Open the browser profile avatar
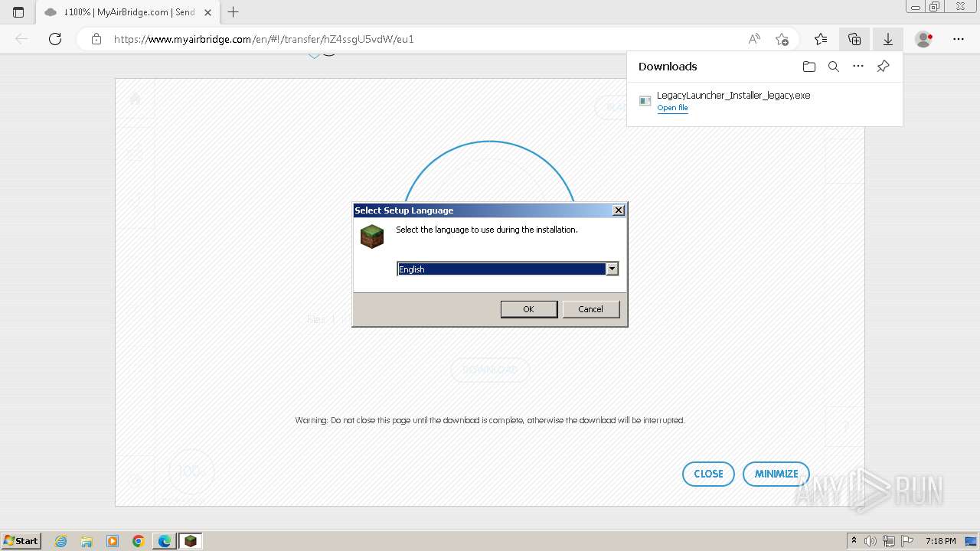 [924, 39]
